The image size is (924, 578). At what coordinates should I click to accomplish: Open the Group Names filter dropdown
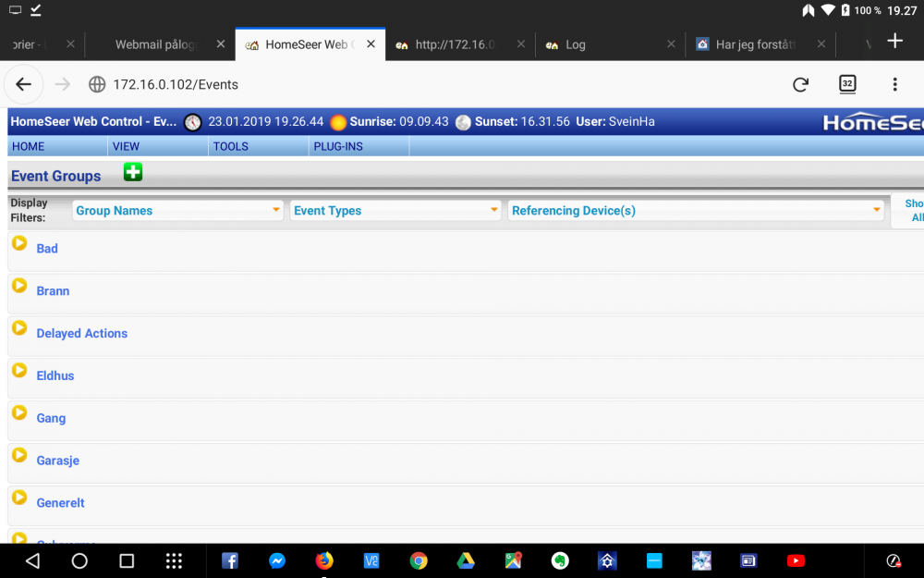178,211
